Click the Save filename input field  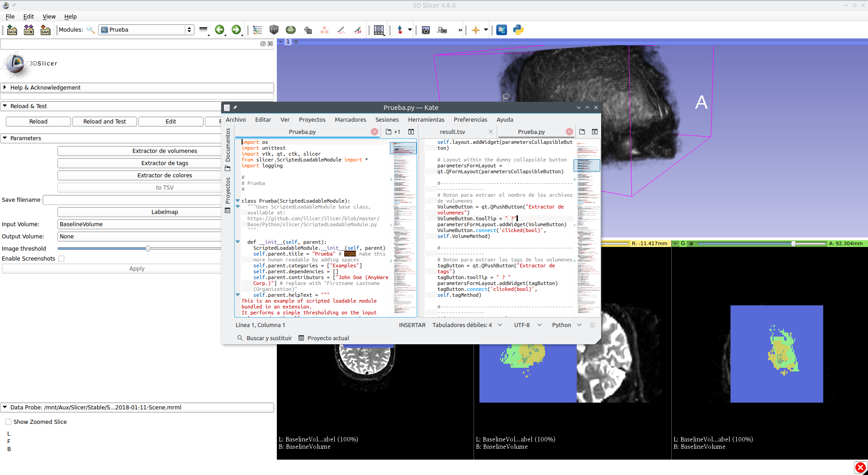[132, 199]
